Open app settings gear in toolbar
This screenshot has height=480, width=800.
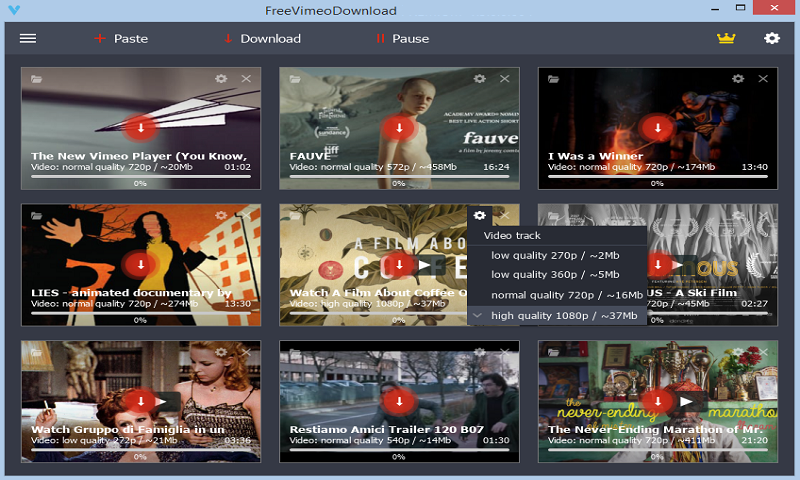coord(772,38)
